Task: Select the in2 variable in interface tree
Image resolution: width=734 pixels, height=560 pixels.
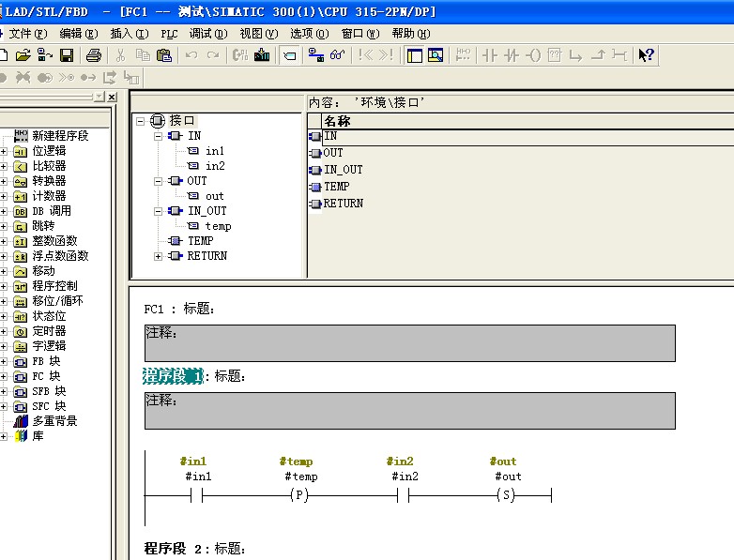Action: 215,166
